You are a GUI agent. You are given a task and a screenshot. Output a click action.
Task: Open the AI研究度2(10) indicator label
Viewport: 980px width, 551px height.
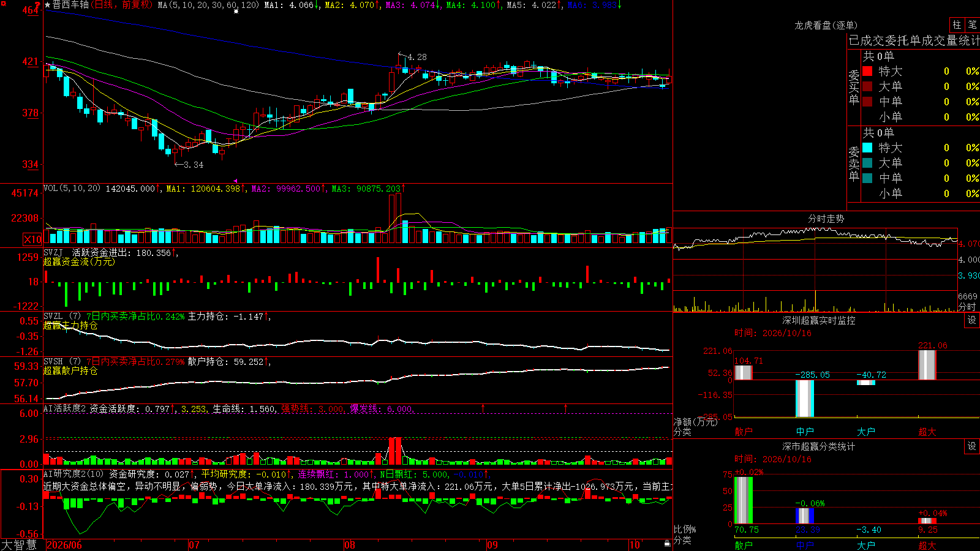click(73, 474)
